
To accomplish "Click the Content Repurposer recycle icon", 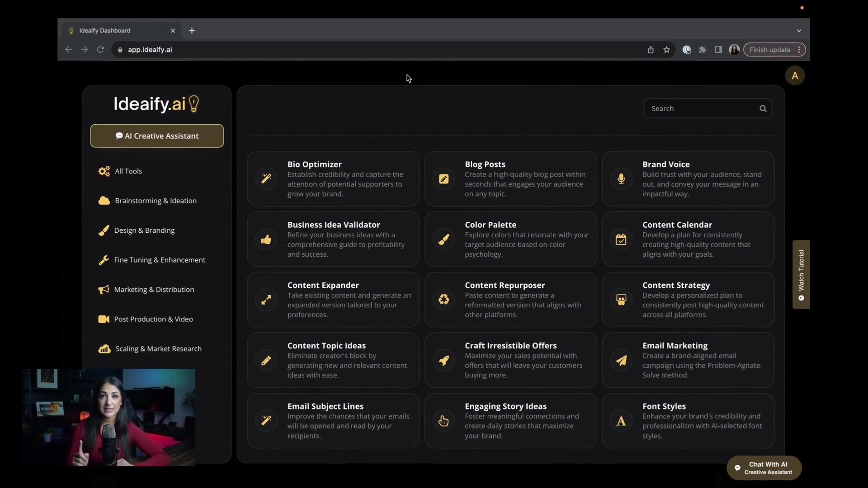I will [x=443, y=300].
